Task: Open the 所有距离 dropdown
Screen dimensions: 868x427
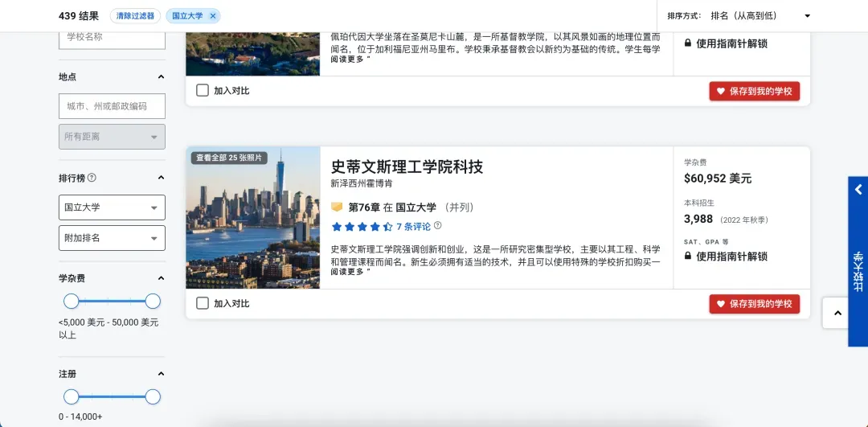Action: pos(112,137)
